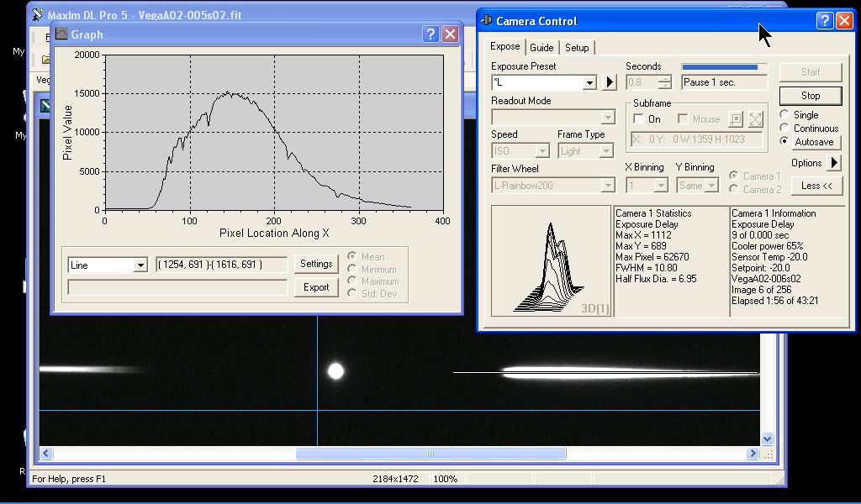The width and height of the screenshot is (861, 504).
Task: Open the Speed ISO dropdown
Action: pyautogui.click(x=542, y=151)
